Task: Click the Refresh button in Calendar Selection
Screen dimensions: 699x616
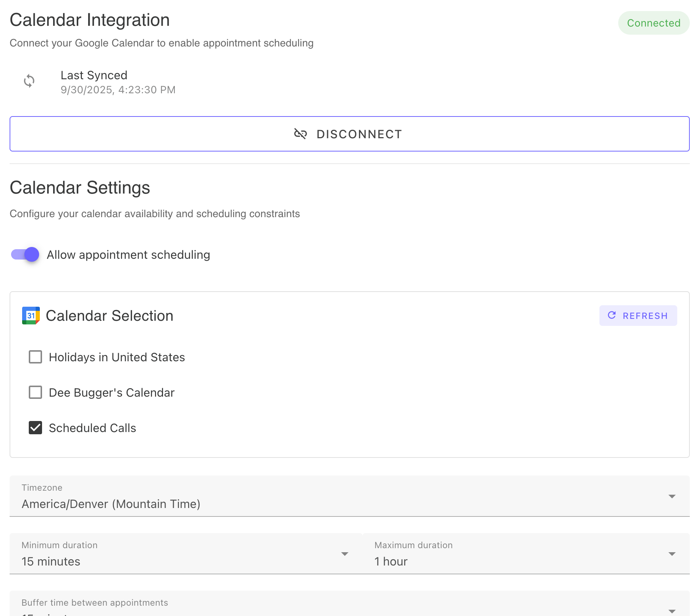Action: (638, 316)
